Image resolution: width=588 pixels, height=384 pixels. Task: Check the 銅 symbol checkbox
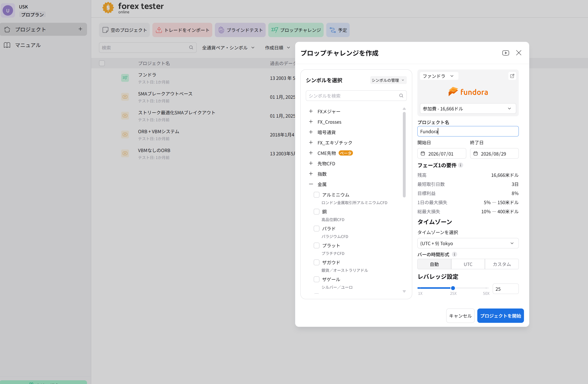(316, 212)
